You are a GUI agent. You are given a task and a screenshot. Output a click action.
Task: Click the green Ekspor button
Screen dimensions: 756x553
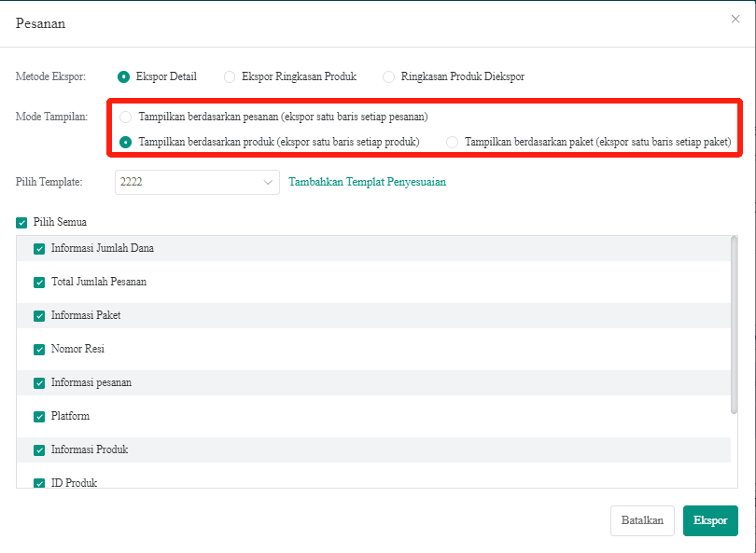[710, 520]
